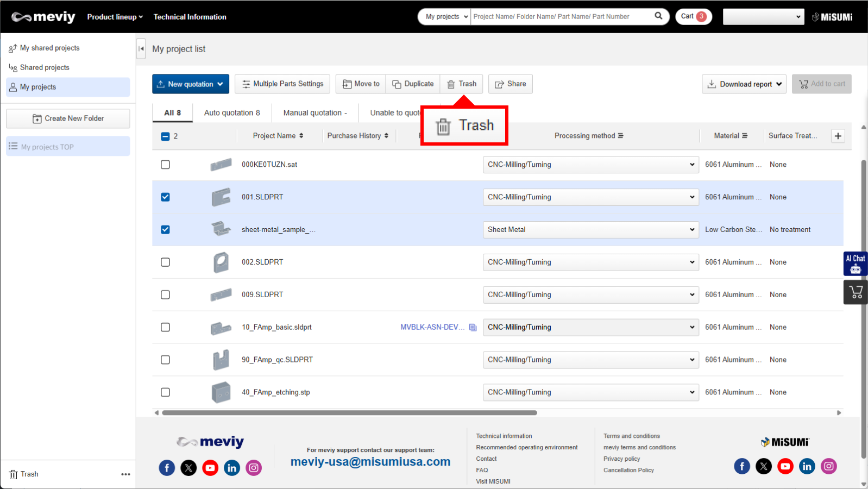Click the copy icon beside MVBLK-ASN-DEV part number

point(473,327)
